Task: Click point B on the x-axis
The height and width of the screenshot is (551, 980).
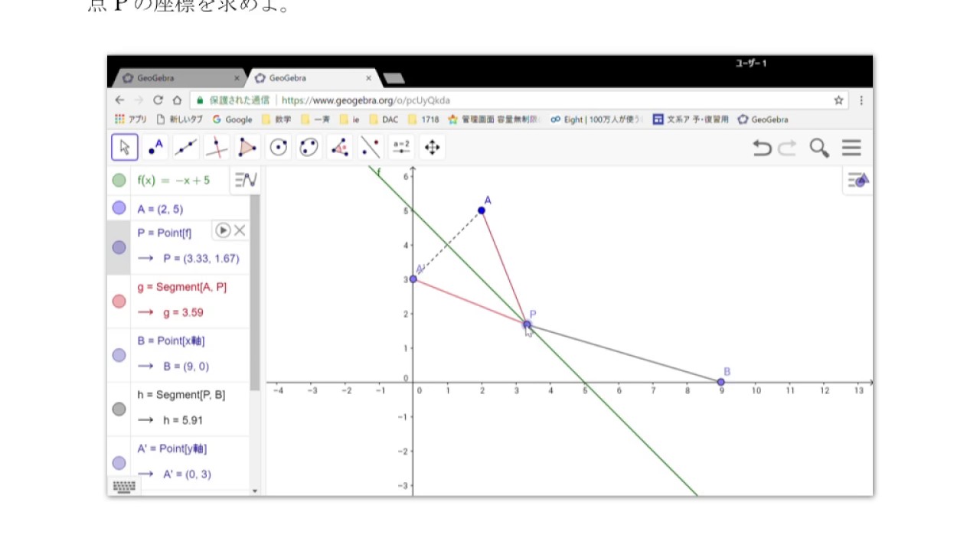Action: (720, 382)
